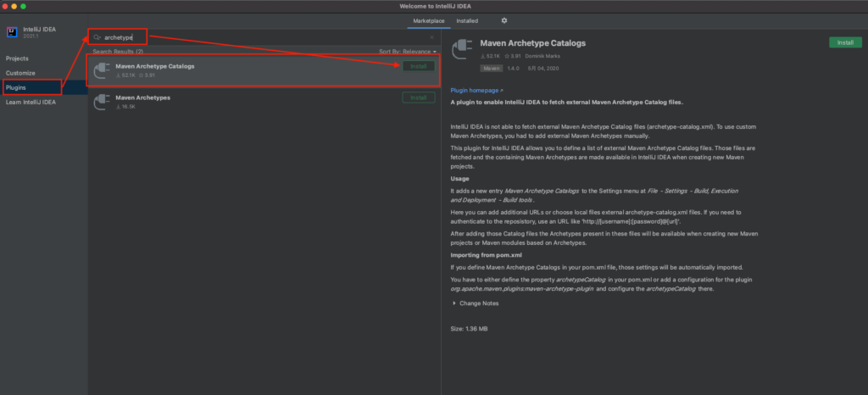
Task: Click the Size: 1.36 MB text
Action: point(469,329)
